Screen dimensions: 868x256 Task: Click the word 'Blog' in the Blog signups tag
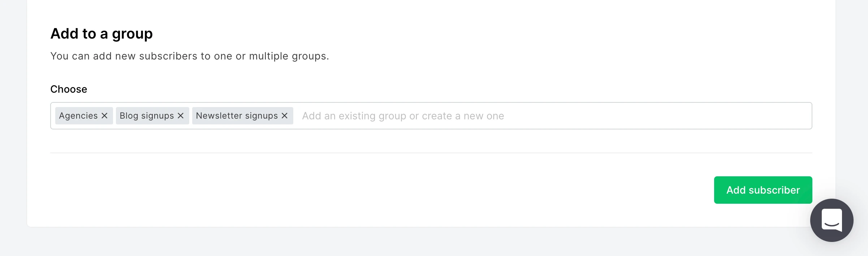pyautogui.click(x=129, y=116)
